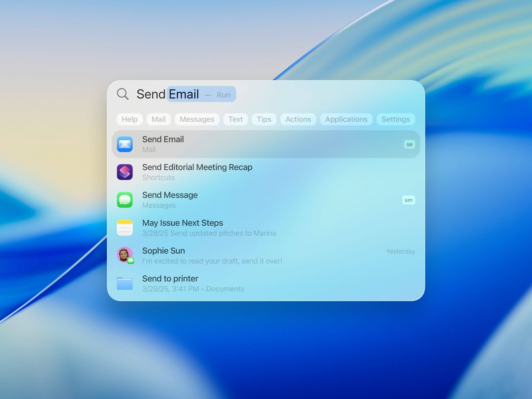Image resolution: width=532 pixels, height=399 pixels.
Task: Switch to the Applications filter tab
Action: (346, 119)
